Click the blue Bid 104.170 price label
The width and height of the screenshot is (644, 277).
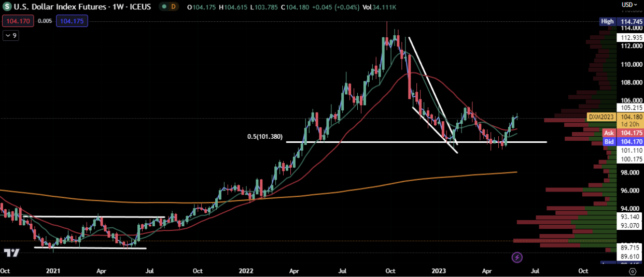point(623,141)
